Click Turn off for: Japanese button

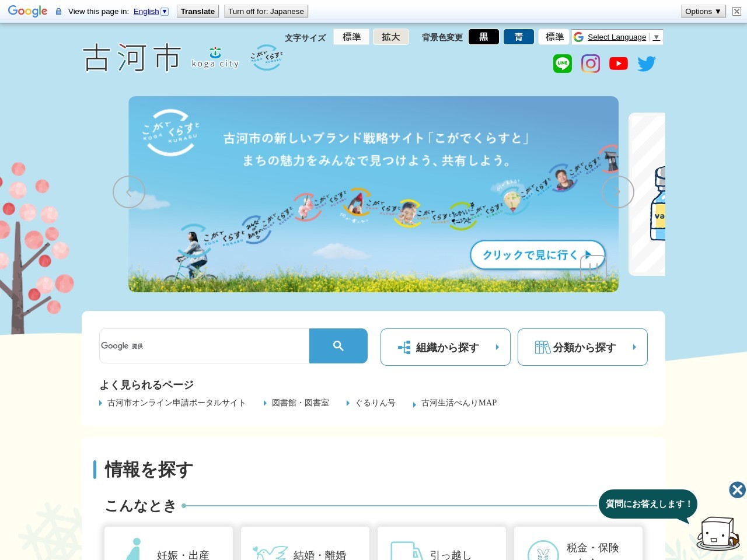pos(266,11)
